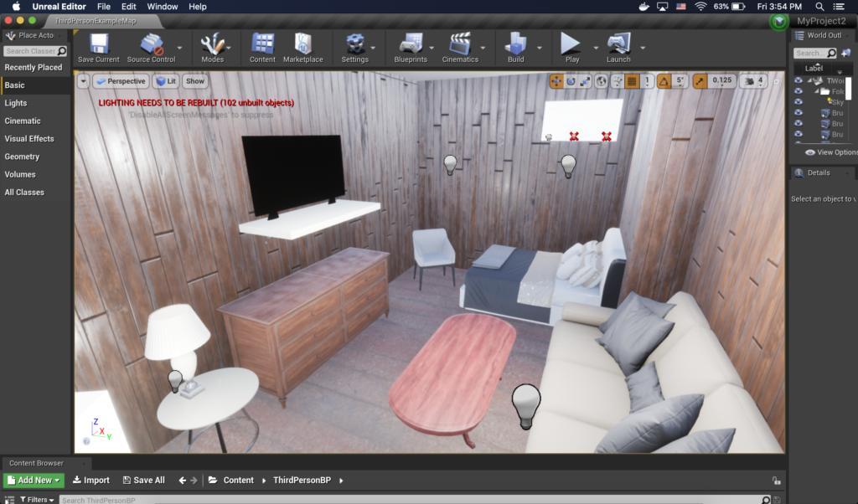This screenshot has height=504, width=858.
Task: Open rotation snap 5° dropdown
Action: (679, 81)
